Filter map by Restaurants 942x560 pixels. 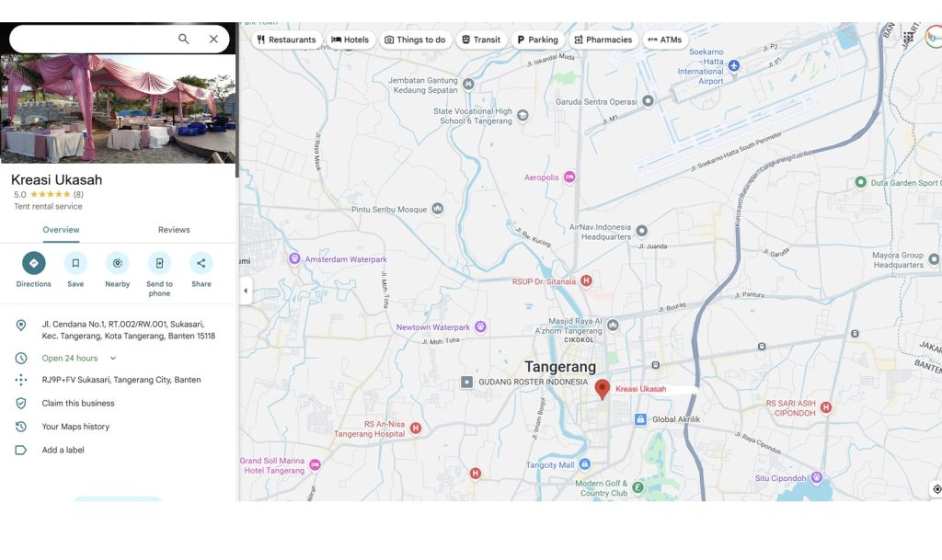(x=287, y=40)
